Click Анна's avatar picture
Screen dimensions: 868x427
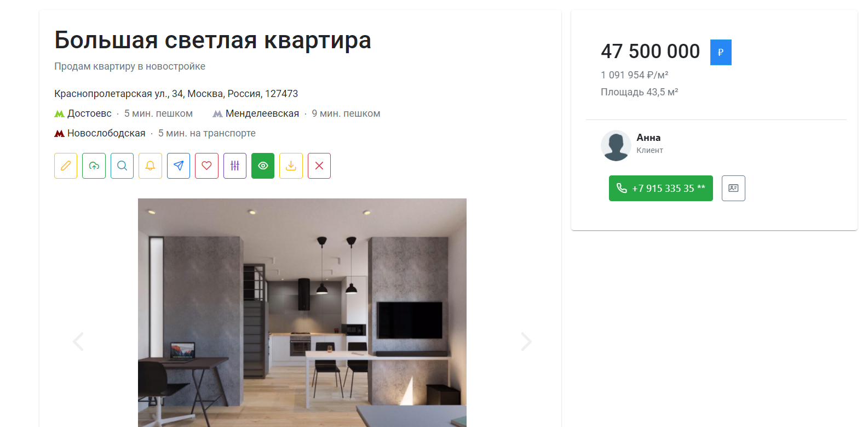click(x=616, y=145)
